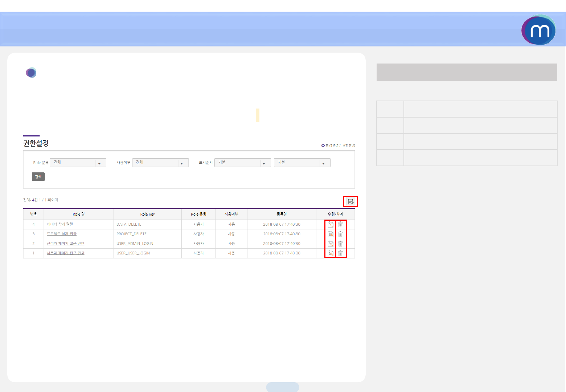The height and width of the screenshot is (392, 566).
Task: Open the 프로젝트 삭제 권한 role link
Action: click(x=62, y=234)
